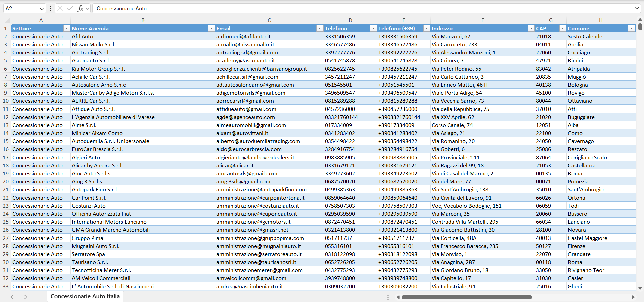Viewport: 644px width, 302px height.
Task: Select cell MasterCar by Adige Motori S.r.l.s.
Action: pos(143,93)
